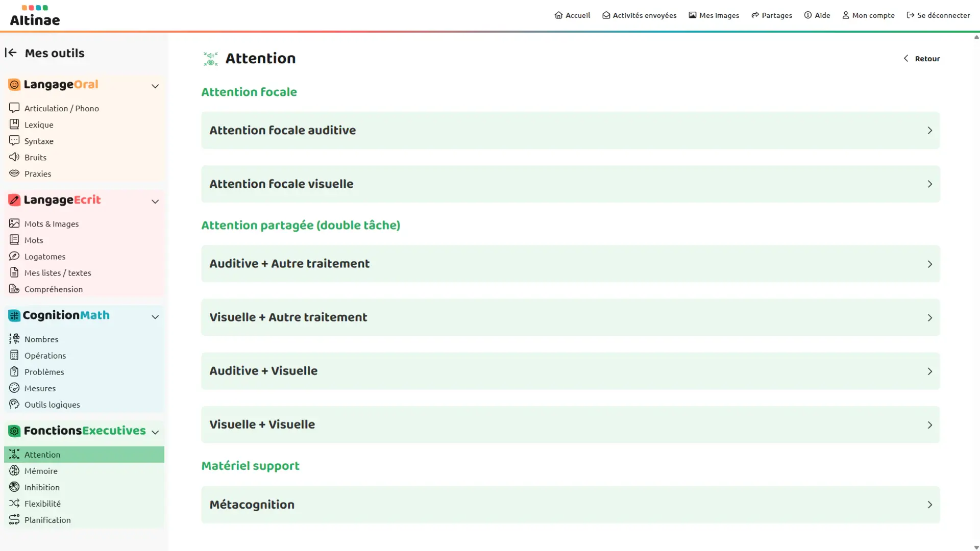Viewport: 980px width, 551px height.
Task: Collapse the FonctionsExecutives section chevron
Action: pos(155,432)
